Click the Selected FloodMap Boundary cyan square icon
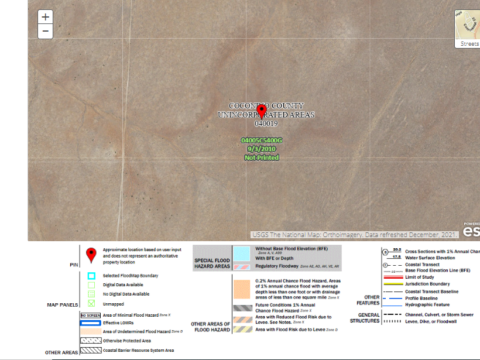This screenshot has height=360, width=480. pyautogui.click(x=91, y=276)
